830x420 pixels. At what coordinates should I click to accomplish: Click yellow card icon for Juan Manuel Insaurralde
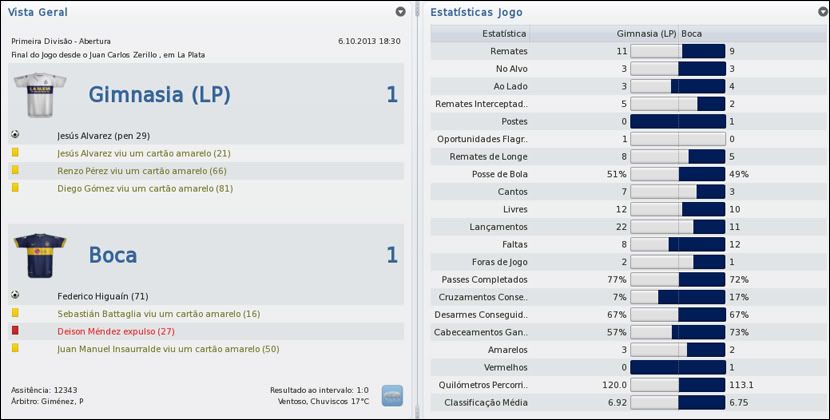pyautogui.click(x=15, y=348)
